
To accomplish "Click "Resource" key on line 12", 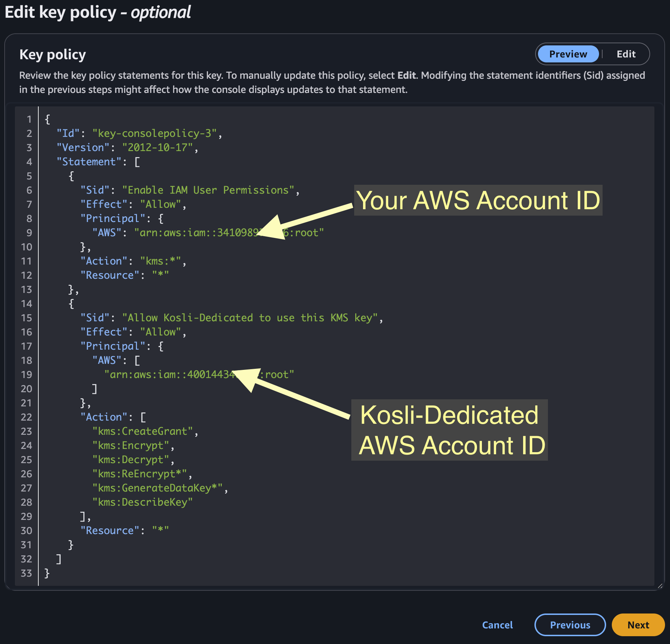I will [x=110, y=275].
